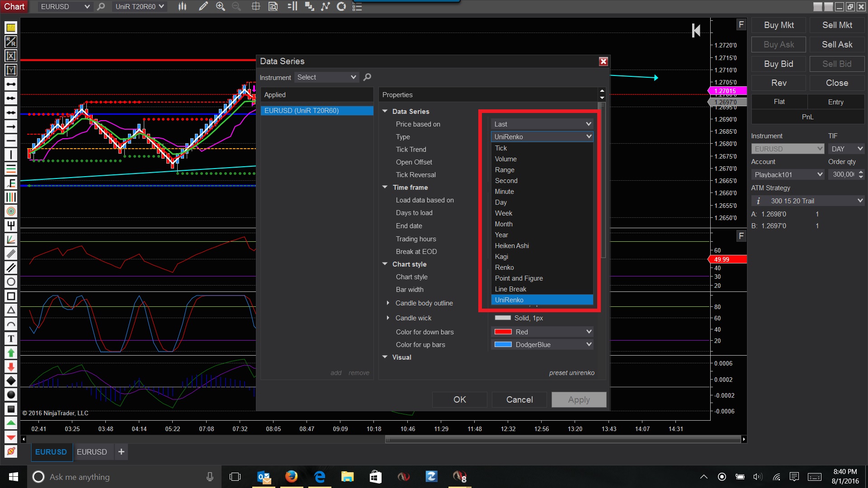Image resolution: width=868 pixels, height=488 pixels.
Task: Open the Price based on dropdown
Action: point(542,124)
